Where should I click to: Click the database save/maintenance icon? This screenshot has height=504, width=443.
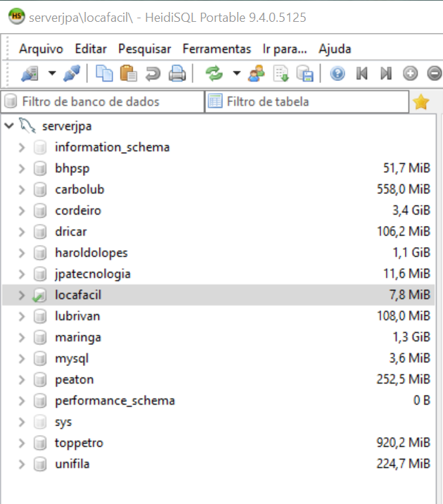304,74
